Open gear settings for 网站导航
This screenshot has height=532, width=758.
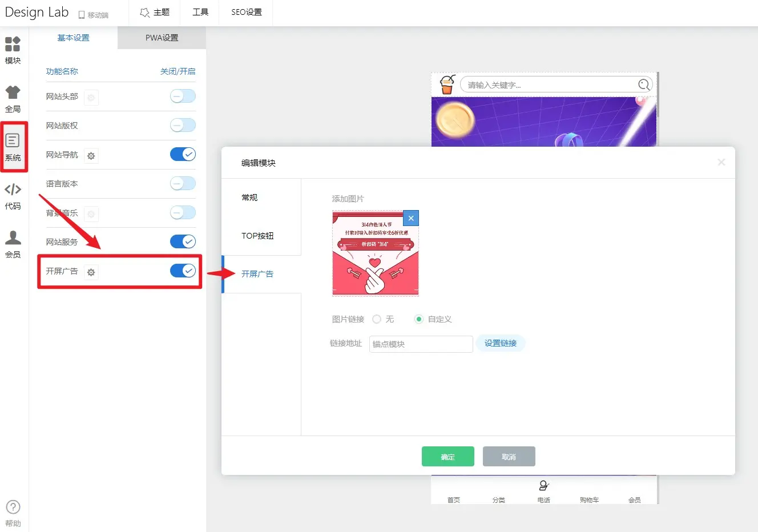(91, 156)
